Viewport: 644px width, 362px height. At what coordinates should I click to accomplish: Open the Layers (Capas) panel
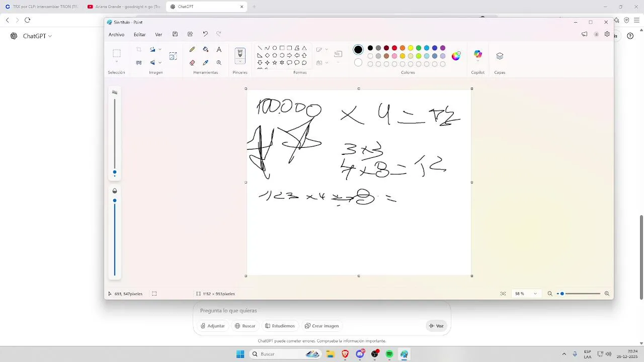click(500, 56)
